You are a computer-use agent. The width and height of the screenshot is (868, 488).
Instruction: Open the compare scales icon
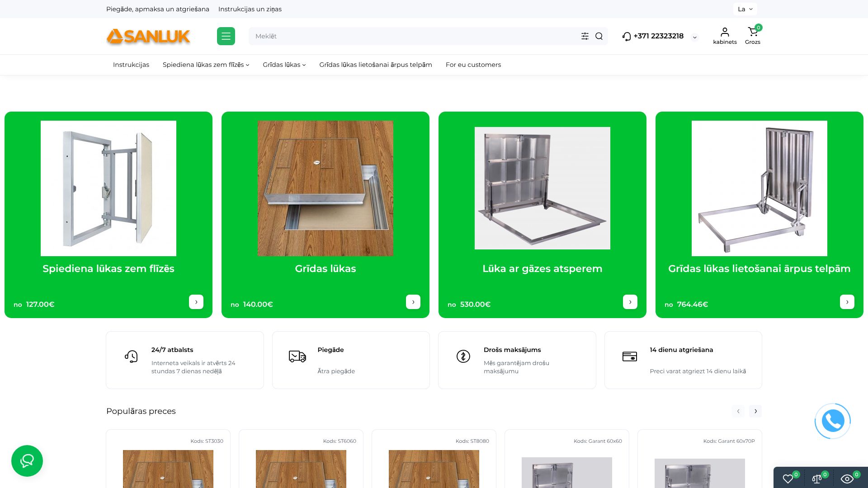pyautogui.click(x=817, y=479)
